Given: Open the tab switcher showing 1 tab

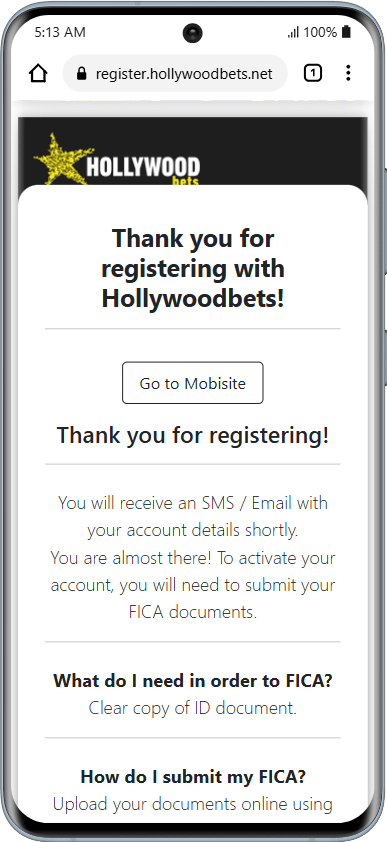Looking at the screenshot, I should click(x=312, y=73).
